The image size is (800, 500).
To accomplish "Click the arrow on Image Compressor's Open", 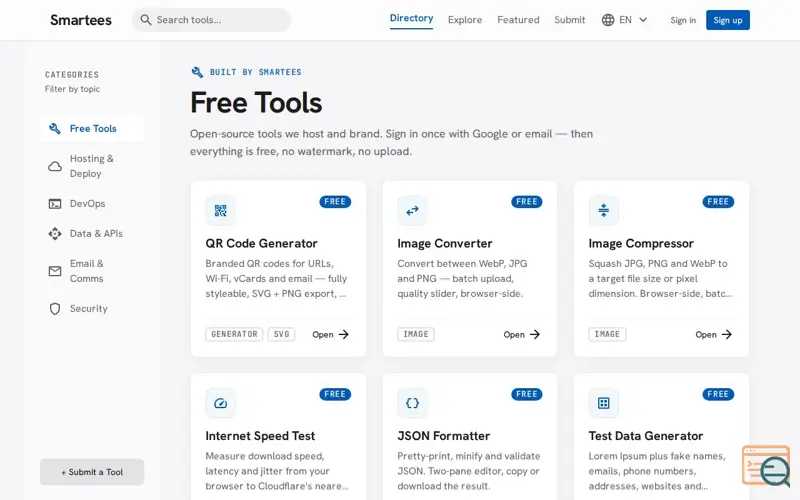I will pyautogui.click(x=727, y=334).
